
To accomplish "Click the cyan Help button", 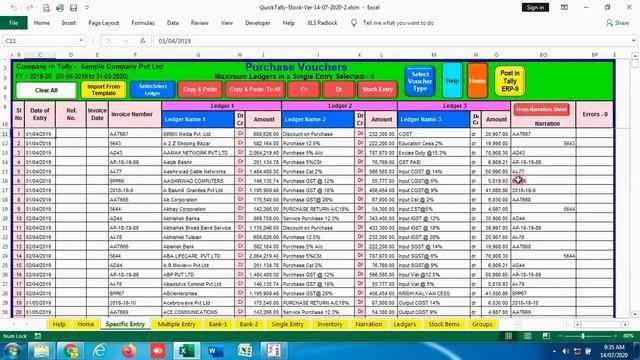I will (452, 81).
